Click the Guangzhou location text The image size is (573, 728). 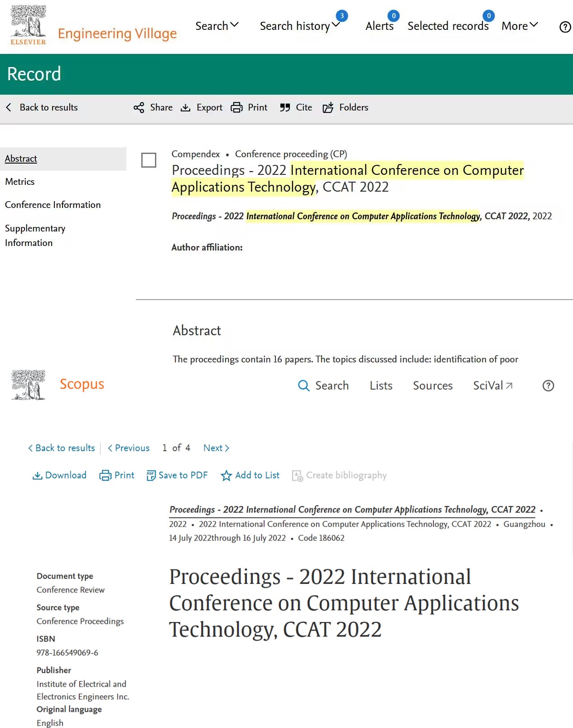tap(524, 524)
